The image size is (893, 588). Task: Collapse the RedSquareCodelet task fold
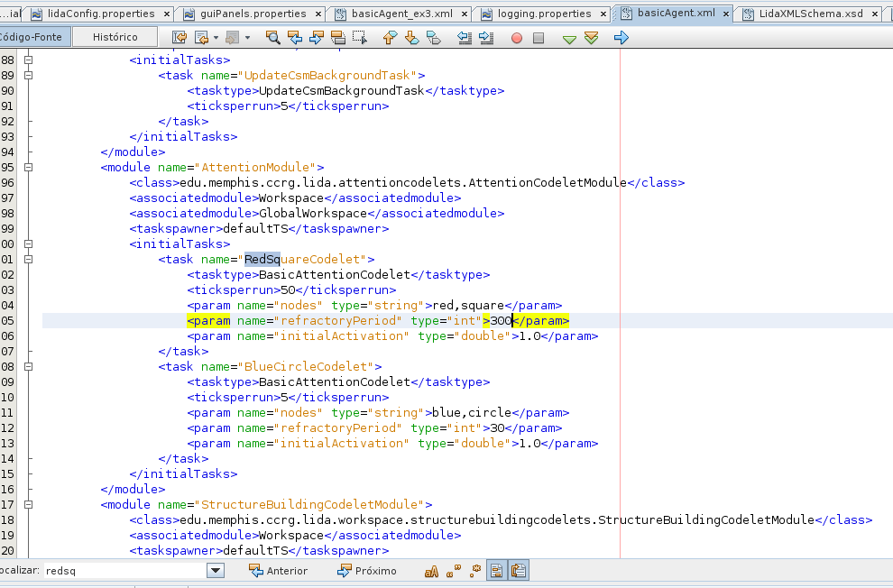(x=28, y=260)
